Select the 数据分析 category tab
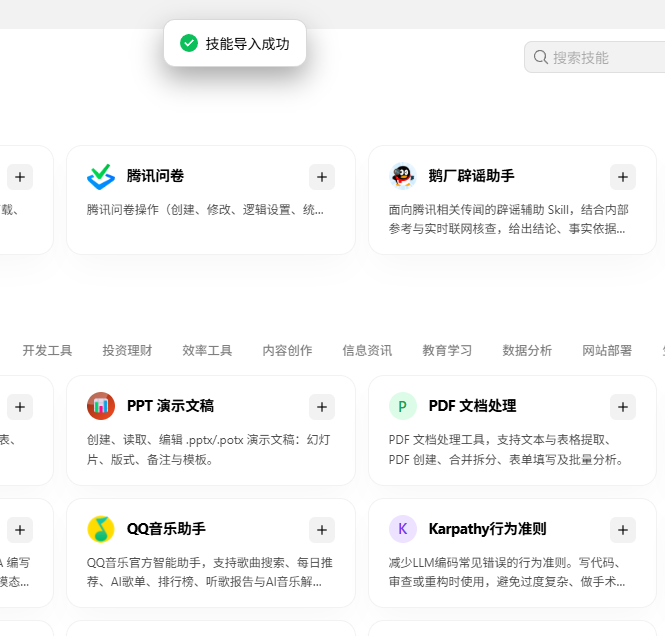The height and width of the screenshot is (636, 665). 527,351
